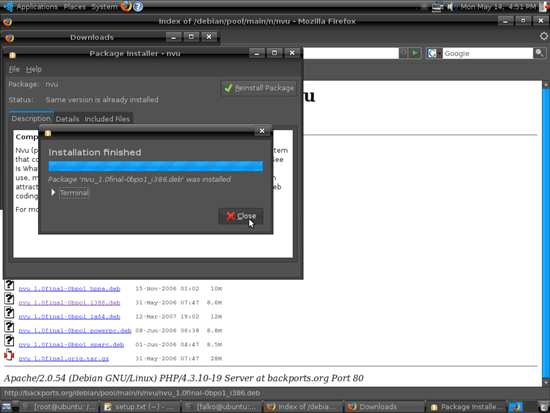550x413 pixels.
Task: Close the Installation finished dialog
Action: [x=241, y=216]
